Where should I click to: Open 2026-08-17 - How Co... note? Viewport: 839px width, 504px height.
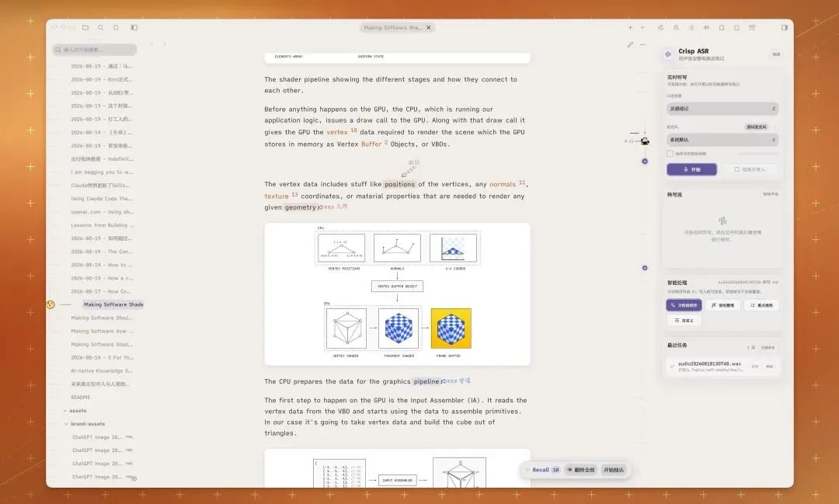point(101,291)
